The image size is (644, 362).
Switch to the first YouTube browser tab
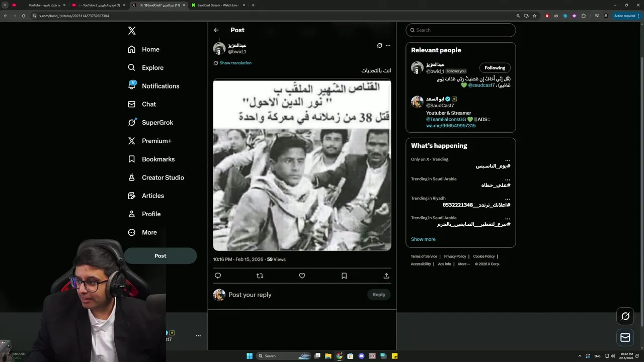coord(39,5)
